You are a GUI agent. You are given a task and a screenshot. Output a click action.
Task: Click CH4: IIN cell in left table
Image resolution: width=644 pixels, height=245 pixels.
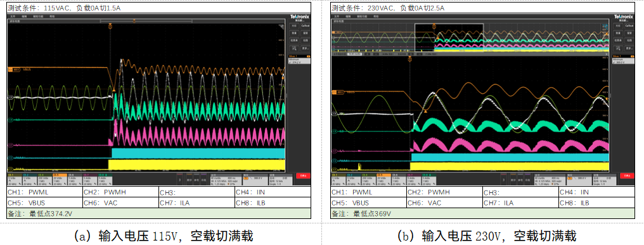(x=273, y=192)
